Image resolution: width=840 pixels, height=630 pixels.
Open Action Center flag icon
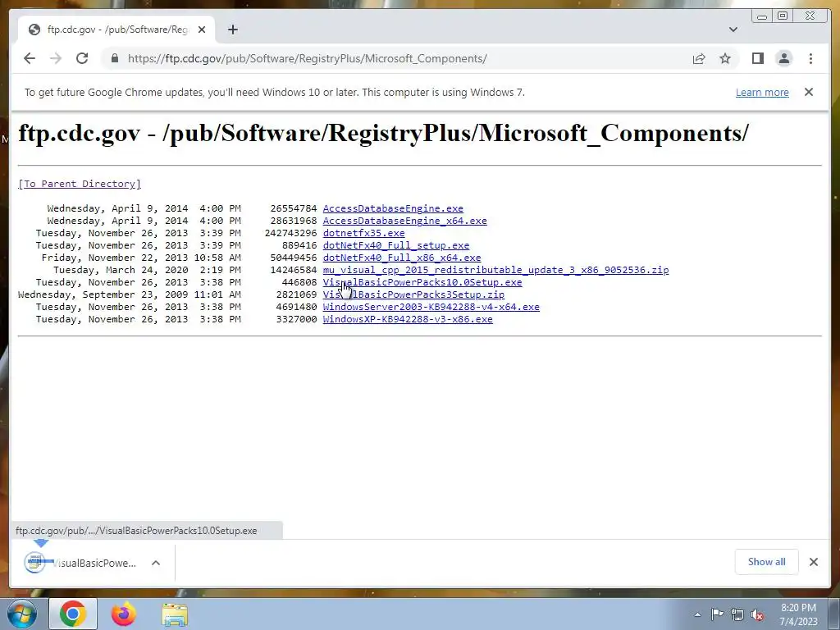pos(717,614)
